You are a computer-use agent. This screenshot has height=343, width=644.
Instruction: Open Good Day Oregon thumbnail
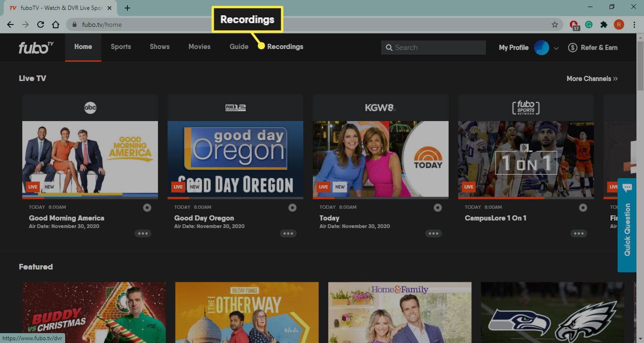click(x=235, y=159)
